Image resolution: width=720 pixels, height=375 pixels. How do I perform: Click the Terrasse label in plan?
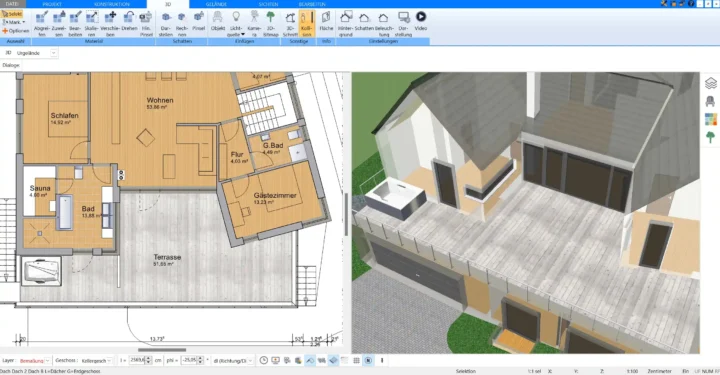pyautogui.click(x=167, y=257)
